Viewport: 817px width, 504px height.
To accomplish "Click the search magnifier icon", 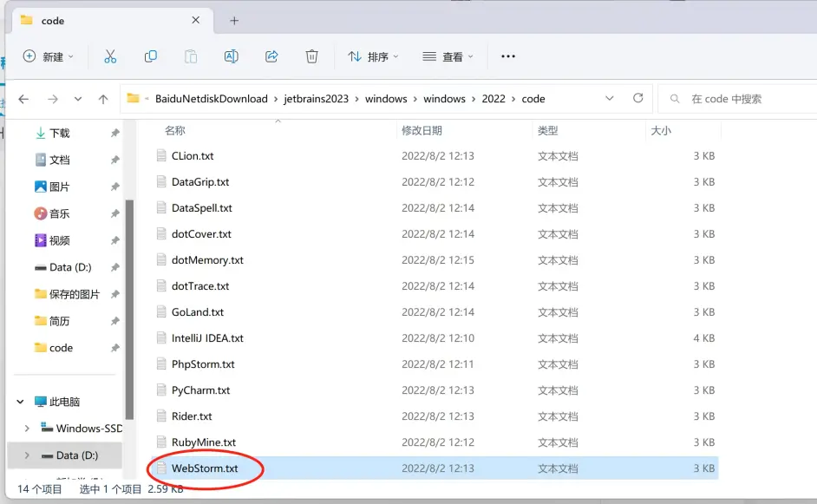I will [x=675, y=99].
